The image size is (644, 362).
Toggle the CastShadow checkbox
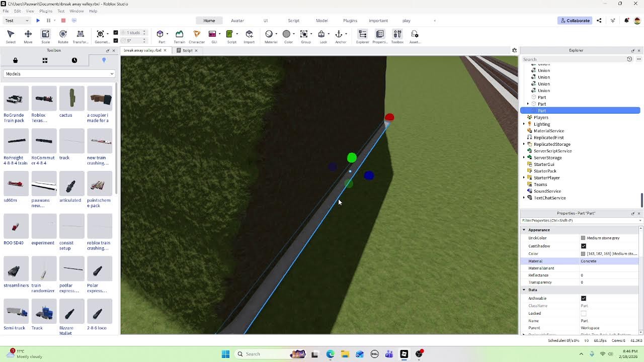point(584,246)
